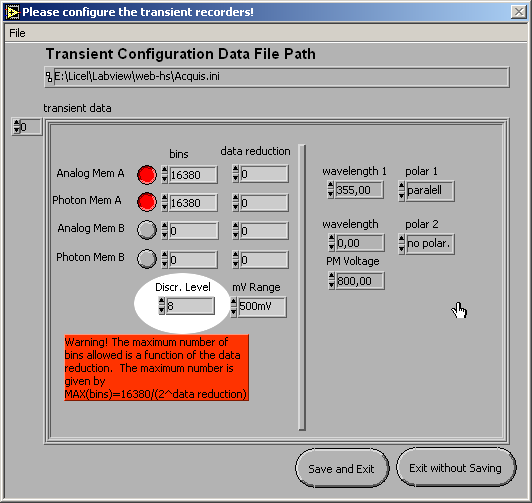Open the File menu
This screenshot has height=503, width=532.
pos(17,33)
